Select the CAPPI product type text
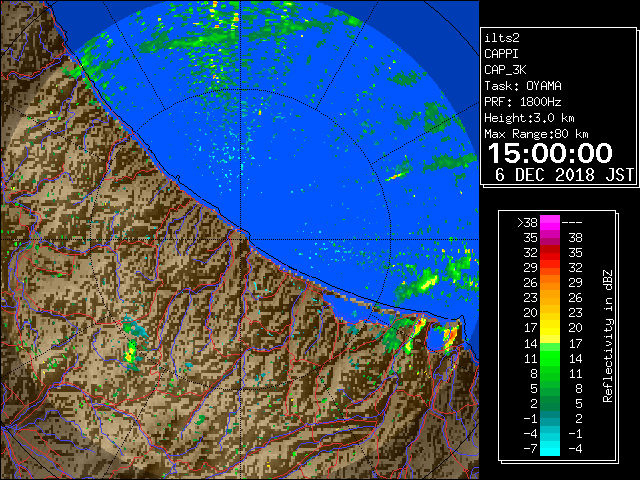The width and height of the screenshot is (640, 480). click(501, 54)
